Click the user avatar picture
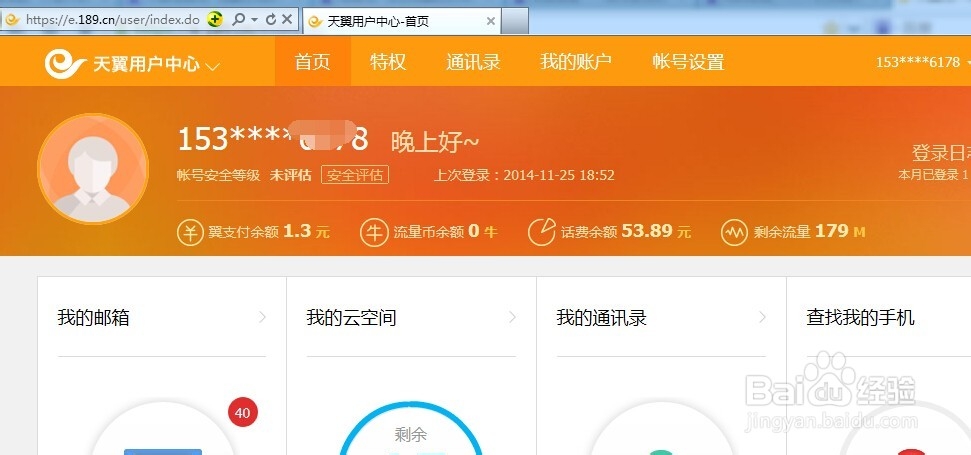971x455 pixels. pyautogui.click(x=93, y=168)
